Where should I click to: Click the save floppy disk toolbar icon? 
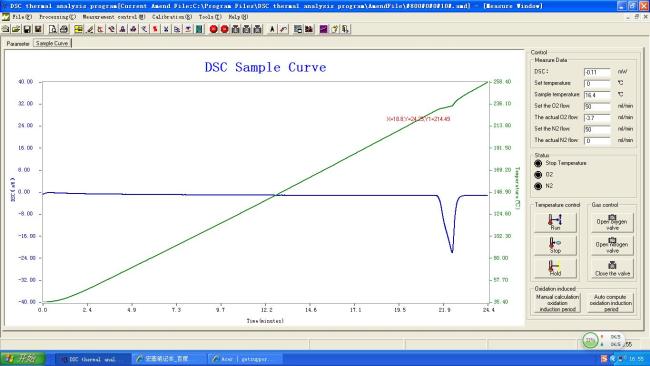tap(27, 29)
